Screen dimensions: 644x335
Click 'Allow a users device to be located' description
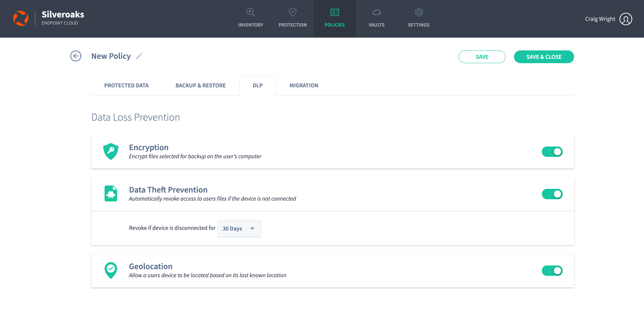point(207,275)
